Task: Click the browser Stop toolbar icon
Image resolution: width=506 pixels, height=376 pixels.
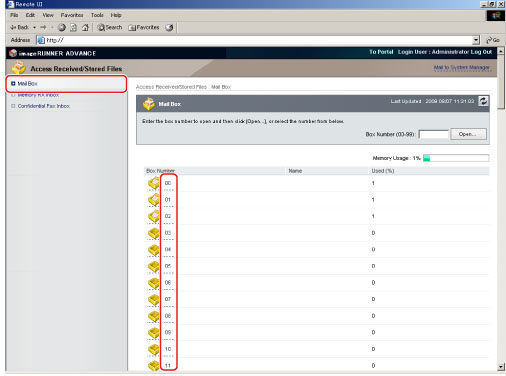Action: tap(62, 28)
